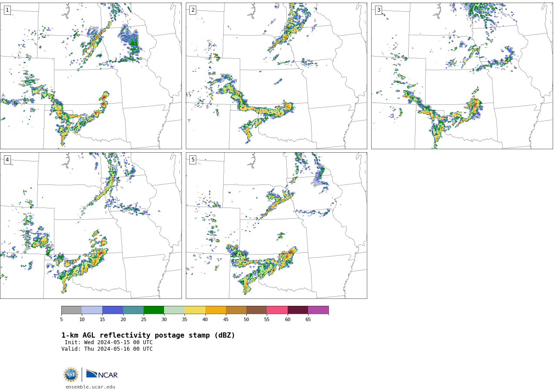This screenshot has width=557, height=392.
Task: Open ensemble member 4 reflectivity panel
Action: [x=91, y=225]
